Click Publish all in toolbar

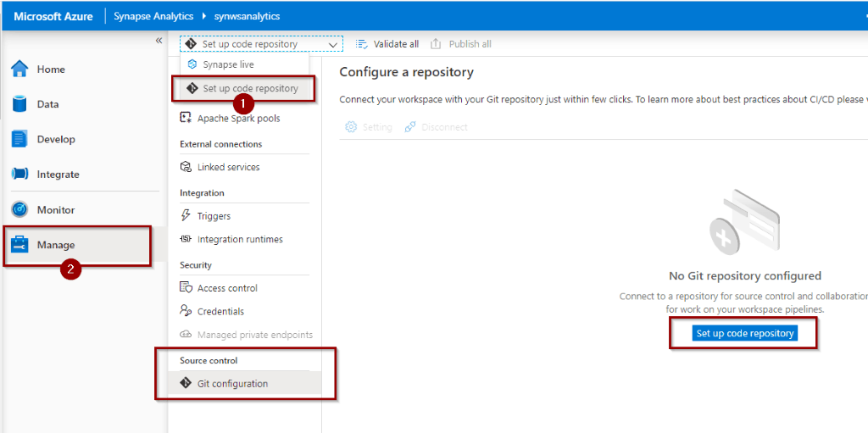(461, 44)
